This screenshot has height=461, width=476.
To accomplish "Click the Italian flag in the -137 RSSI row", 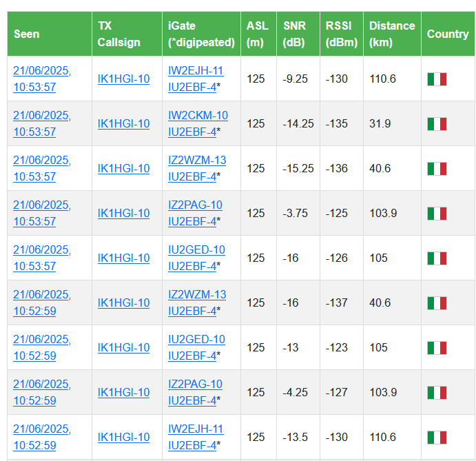I will (437, 303).
